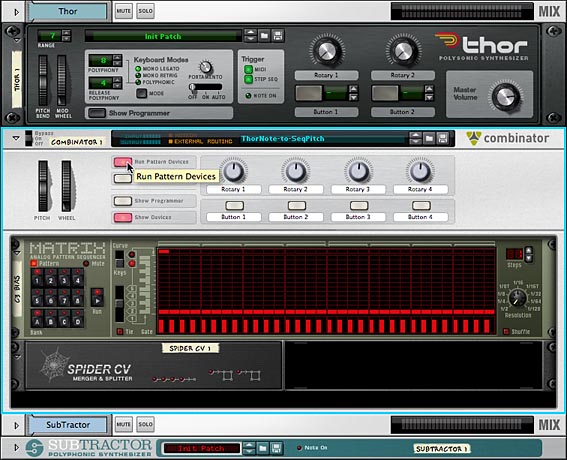This screenshot has width=567, height=460.
Task: Toggle Matrix Tie
Action: click(x=120, y=331)
